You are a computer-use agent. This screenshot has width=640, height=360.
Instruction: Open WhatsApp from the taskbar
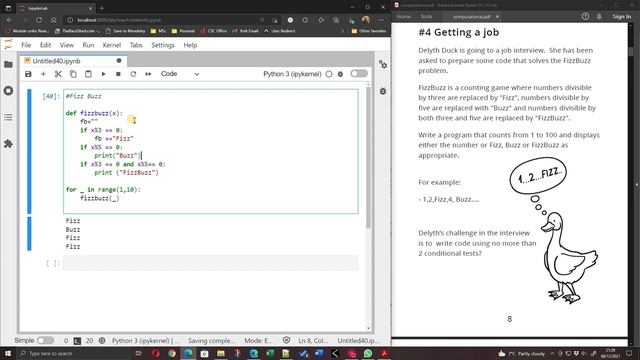(x=368, y=353)
